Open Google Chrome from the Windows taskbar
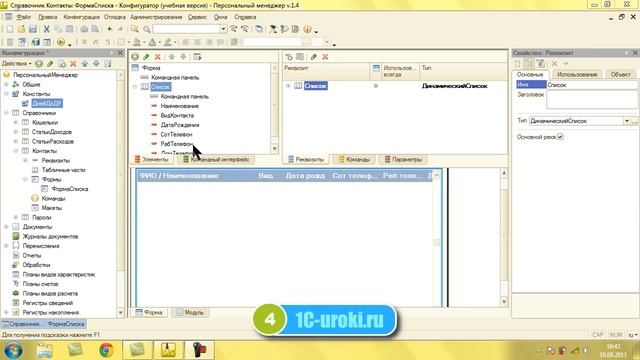The image size is (640, 360). 106,350
